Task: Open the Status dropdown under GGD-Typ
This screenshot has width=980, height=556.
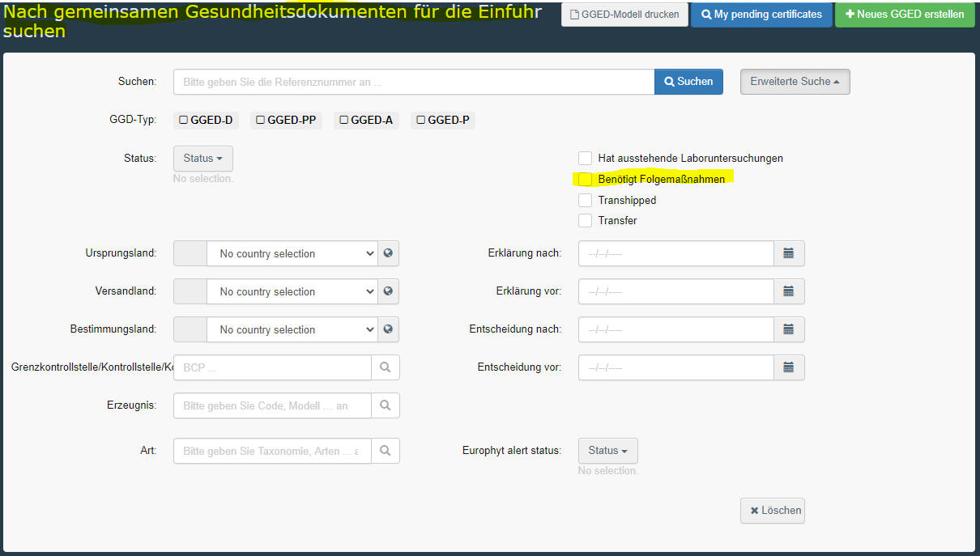Action: tap(203, 159)
